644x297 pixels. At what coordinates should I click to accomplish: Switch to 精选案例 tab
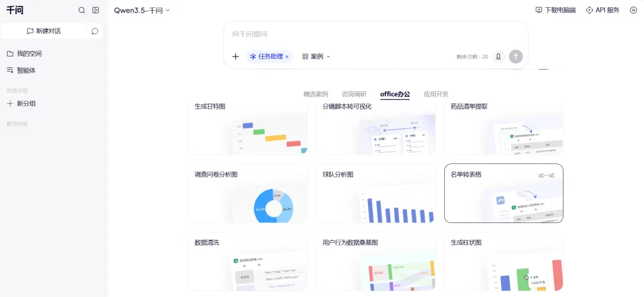tap(315, 94)
